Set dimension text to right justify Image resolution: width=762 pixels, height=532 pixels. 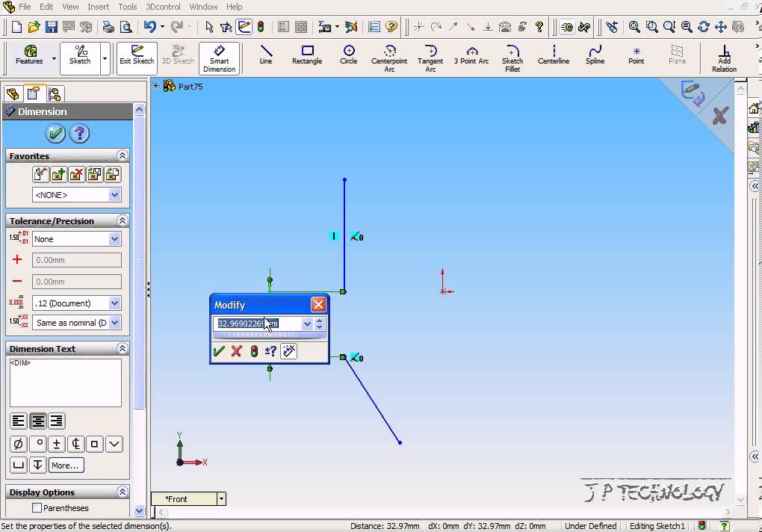(56, 421)
